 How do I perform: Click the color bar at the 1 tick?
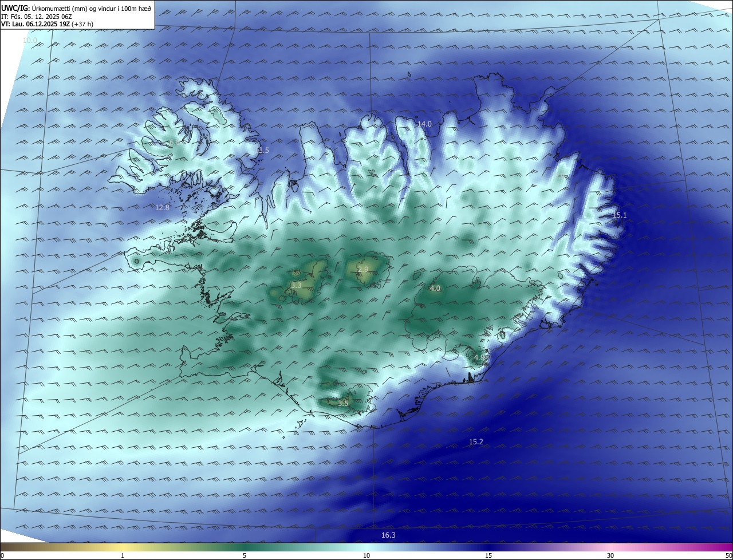coord(123,547)
